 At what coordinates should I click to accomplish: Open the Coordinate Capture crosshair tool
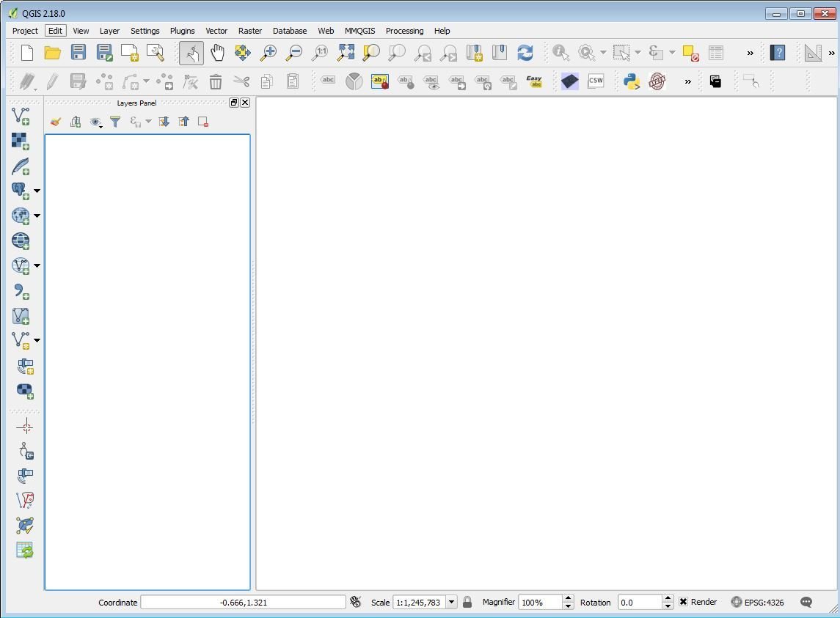[25, 427]
